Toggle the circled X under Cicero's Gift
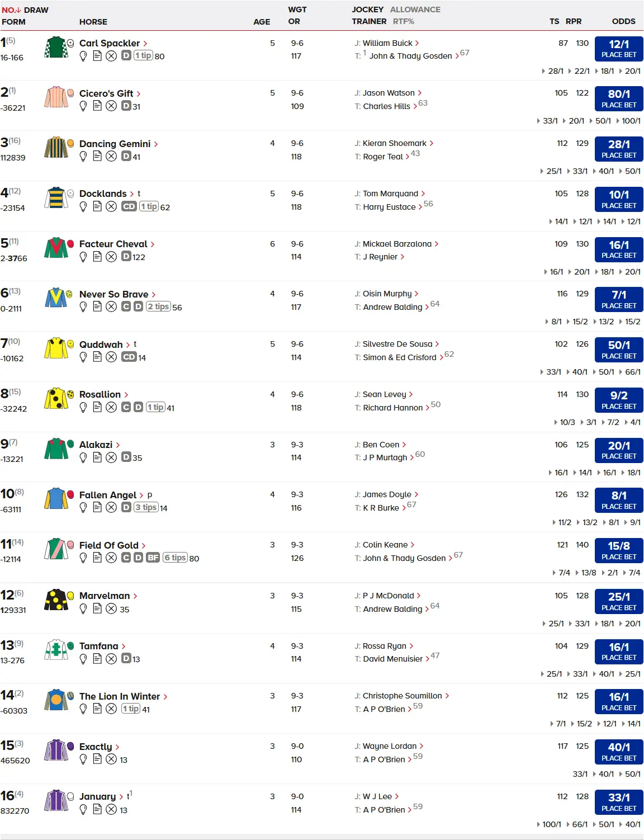This screenshot has height=840, width=644. 111,106
